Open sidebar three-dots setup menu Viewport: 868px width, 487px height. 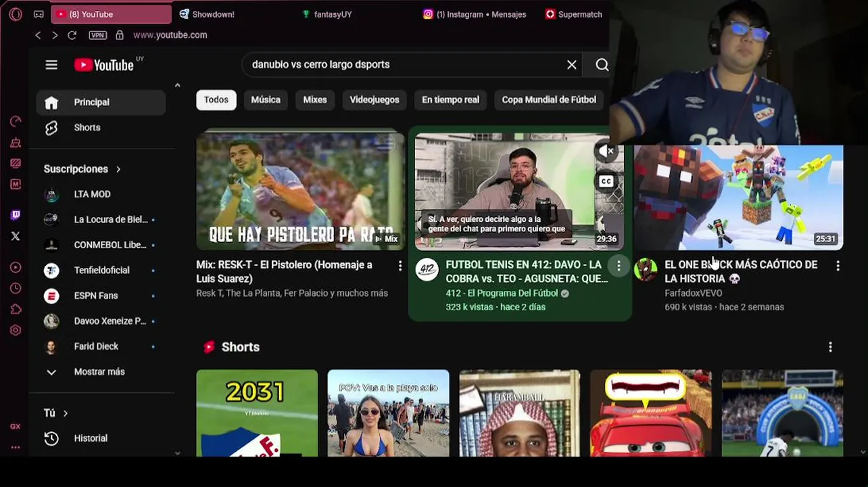[x=15, y=447]
